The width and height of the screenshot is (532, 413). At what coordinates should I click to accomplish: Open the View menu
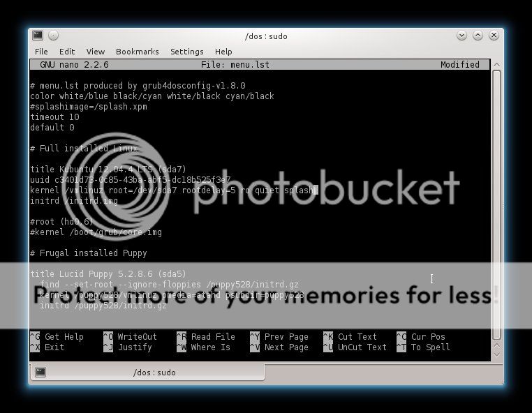pyautogui.click(x=96, y=52)
